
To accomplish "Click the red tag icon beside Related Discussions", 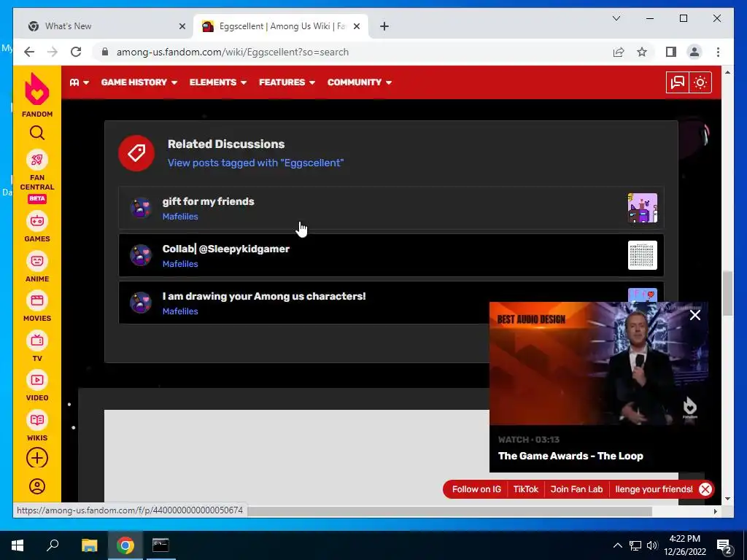I will [136, 153].
